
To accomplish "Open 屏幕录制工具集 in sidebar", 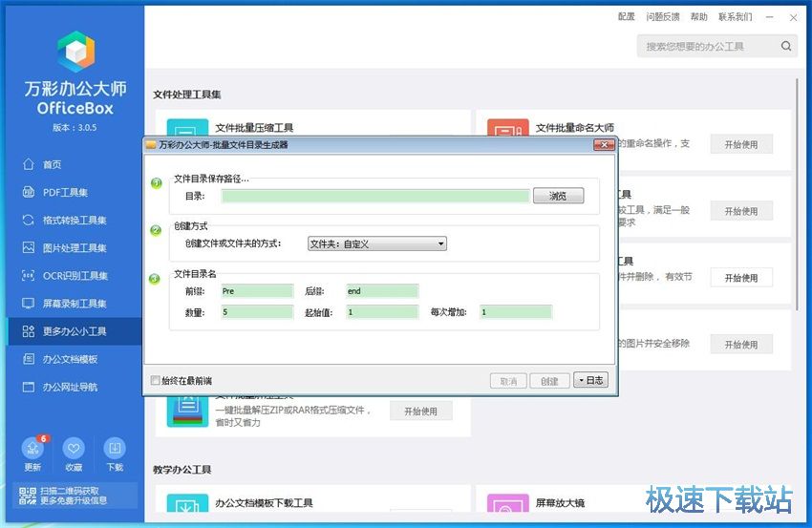I will point(75,304).
